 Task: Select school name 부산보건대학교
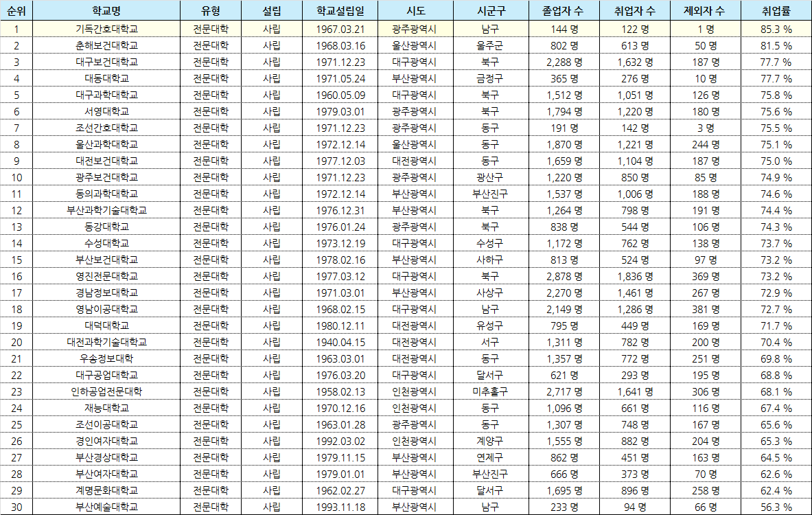pos(106,260)
